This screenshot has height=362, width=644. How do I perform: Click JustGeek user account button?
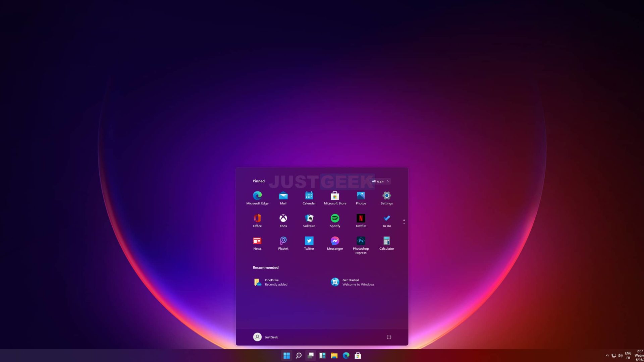click(266, 337)
